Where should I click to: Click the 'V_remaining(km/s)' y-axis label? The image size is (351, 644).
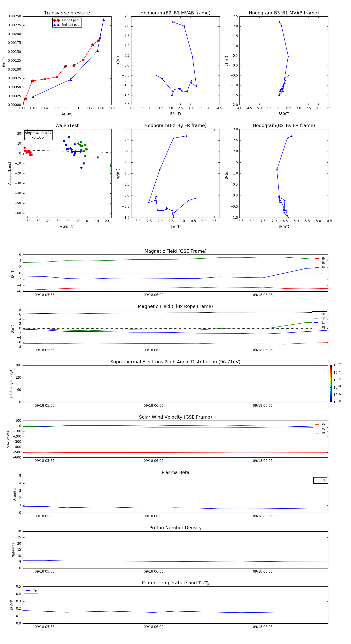pos(10,173)
